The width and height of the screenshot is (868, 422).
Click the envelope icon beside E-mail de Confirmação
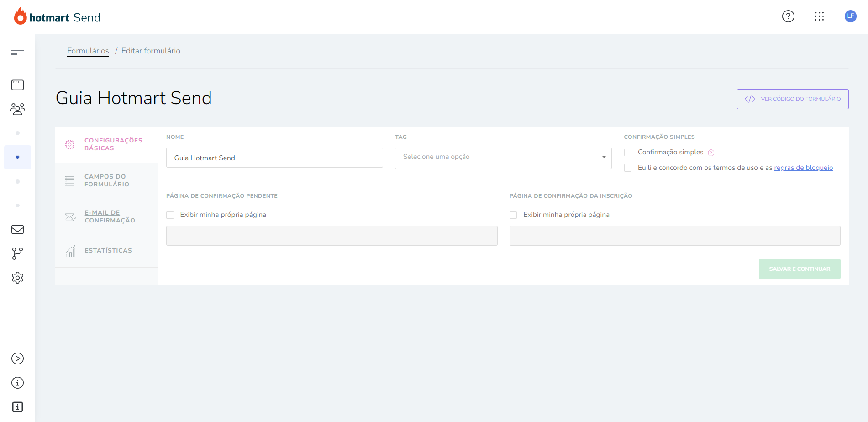70,217
